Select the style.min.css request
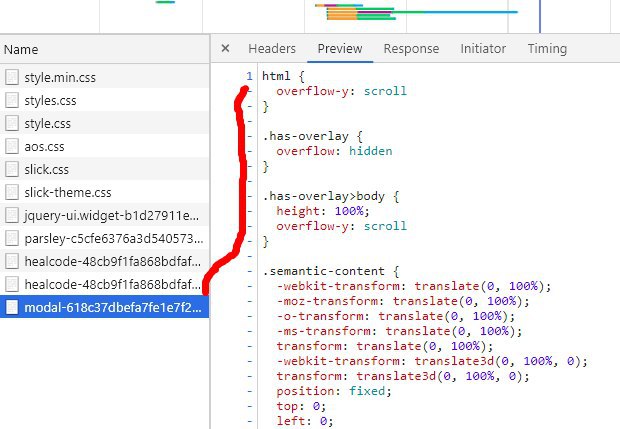The height and width of the screenshot is (429, 620). (x=104, y=77)
